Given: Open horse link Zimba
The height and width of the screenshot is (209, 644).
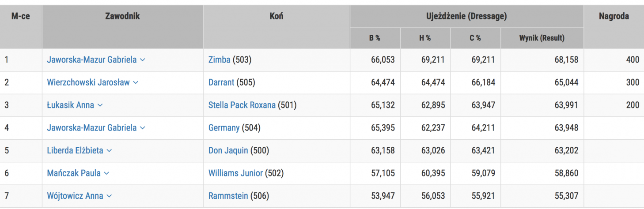Looking at the screenshot, I should (x=219, y=60).
